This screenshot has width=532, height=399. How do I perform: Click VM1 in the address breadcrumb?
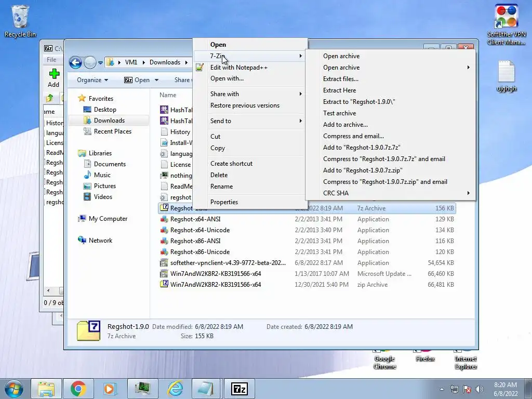[131, 62]
